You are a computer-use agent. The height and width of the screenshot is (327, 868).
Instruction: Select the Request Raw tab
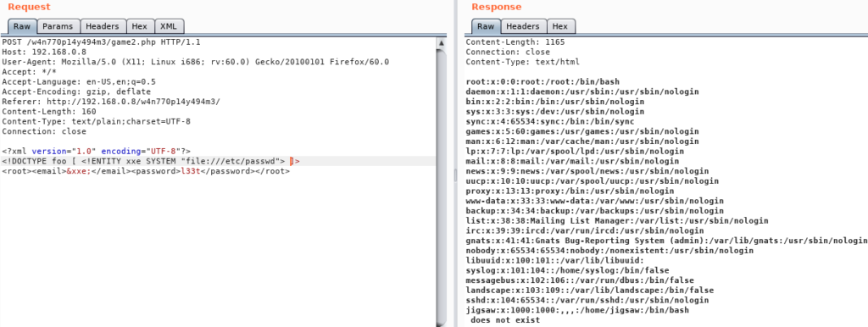pyautogui.click(x=22, y=26)
